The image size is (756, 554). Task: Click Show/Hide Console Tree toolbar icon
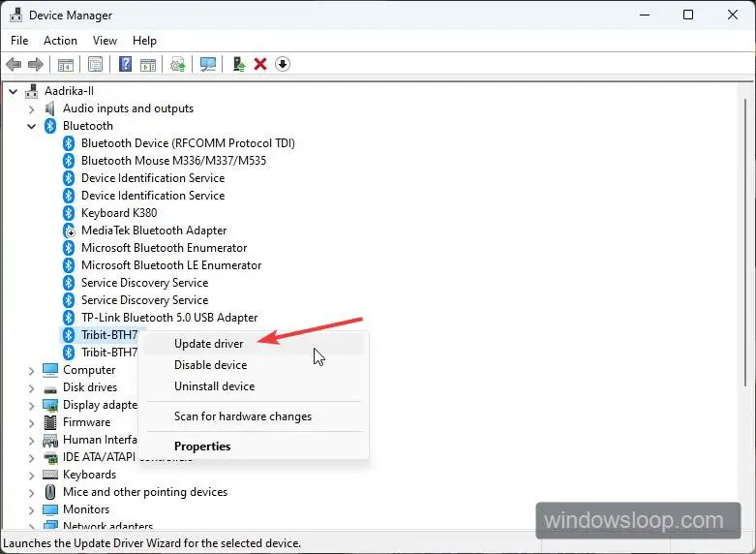coord(66,64)
